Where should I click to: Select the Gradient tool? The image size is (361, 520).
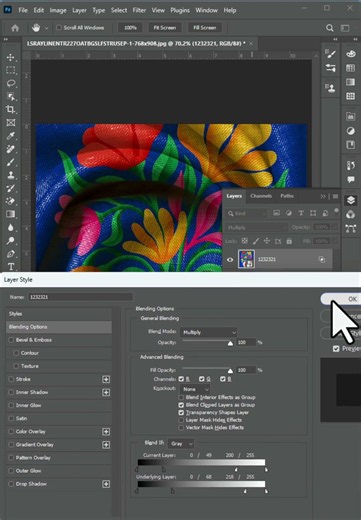pos(10,214)
